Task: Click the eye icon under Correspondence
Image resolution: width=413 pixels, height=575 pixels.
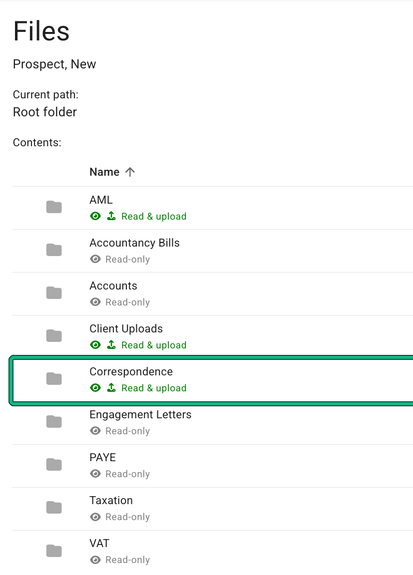Action: coord(95,388)
